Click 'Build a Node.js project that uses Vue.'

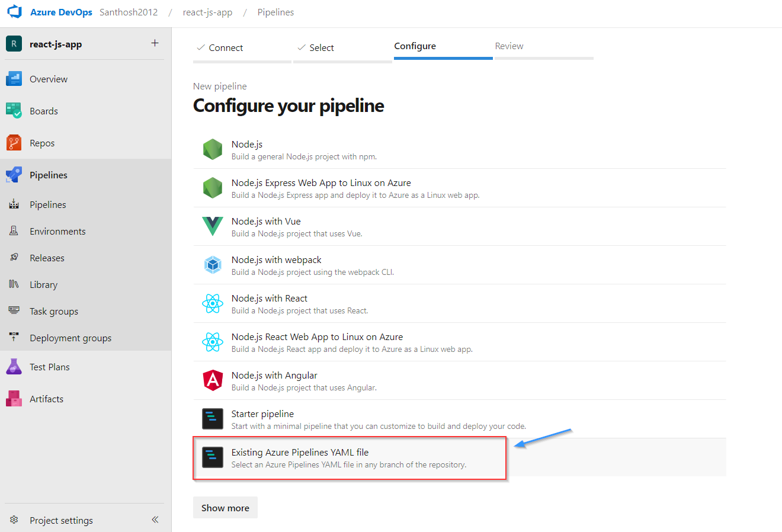pyautogui.click(x=297, y=233)
